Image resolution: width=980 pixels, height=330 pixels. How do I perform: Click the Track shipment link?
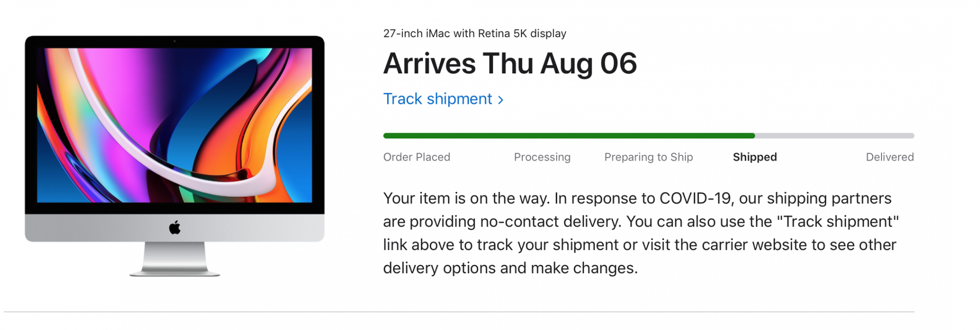[x=438, y=99]
